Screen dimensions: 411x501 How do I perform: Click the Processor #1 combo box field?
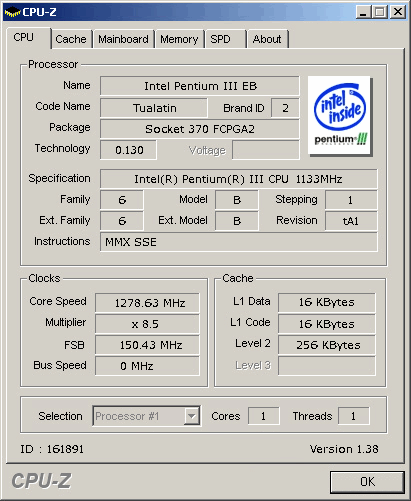coord(146,416)
